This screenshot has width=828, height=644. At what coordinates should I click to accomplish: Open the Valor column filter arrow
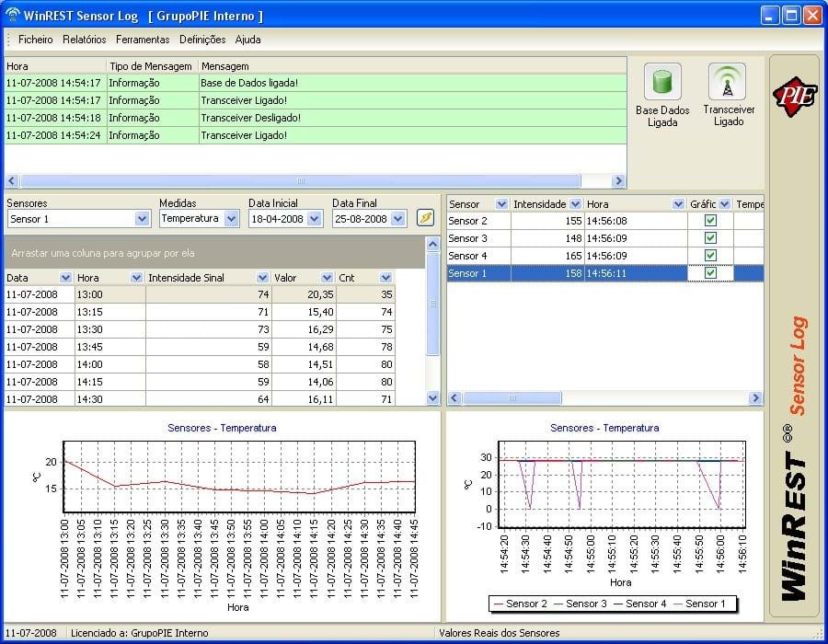click(x=327, y=278)
